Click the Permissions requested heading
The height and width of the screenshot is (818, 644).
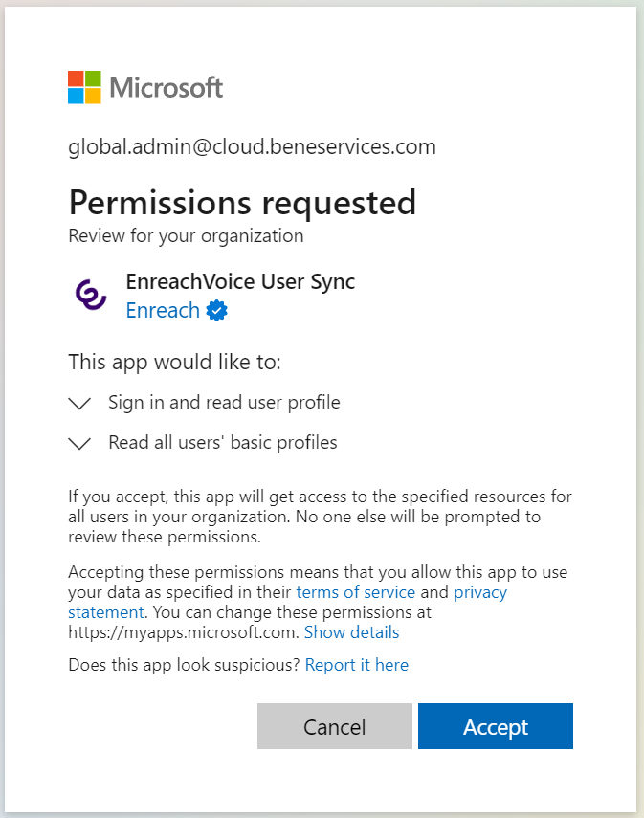pyautogui.click(x=242, y=203)
